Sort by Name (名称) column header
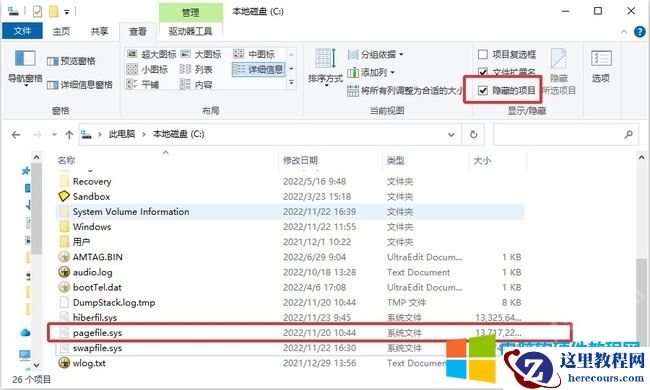The width and height of the screenshot is (650, 390). (66, 160)
